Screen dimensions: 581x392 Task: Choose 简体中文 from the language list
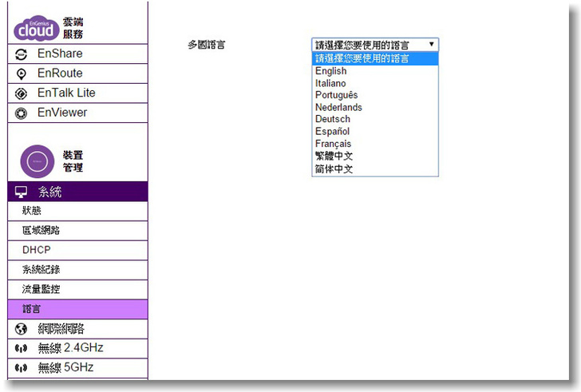(x=375, y=169)
